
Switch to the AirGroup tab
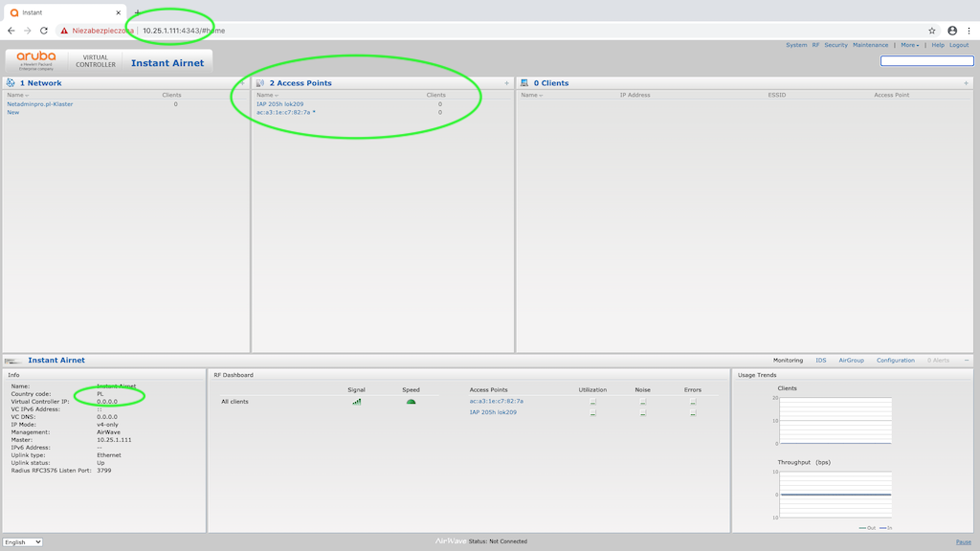pos(851,361)
